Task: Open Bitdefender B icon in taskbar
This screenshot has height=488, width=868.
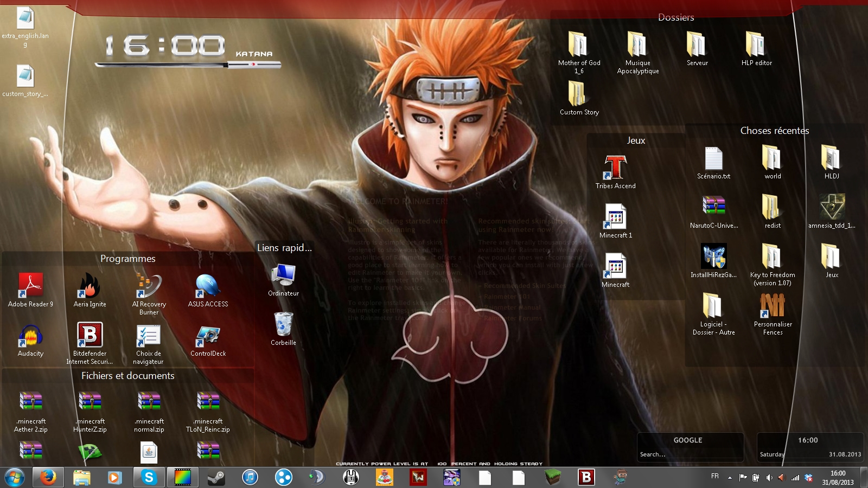Action: (586, 477)
